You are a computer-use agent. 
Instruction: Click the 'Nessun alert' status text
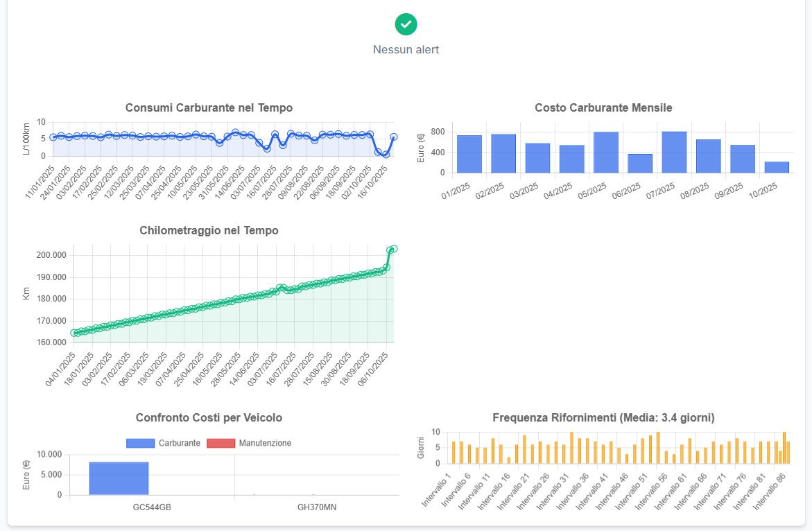[406, 49]
